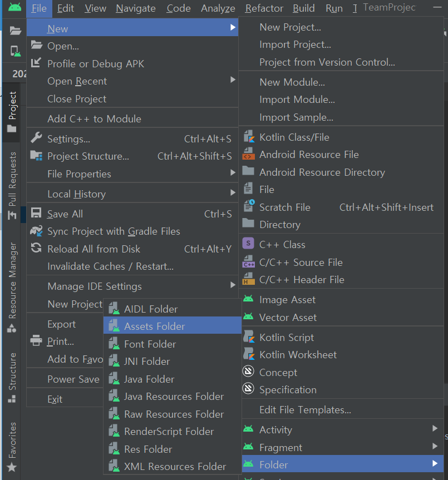Click the Open... folder icon
Screen dimensions: 448x480
pyautogui.click(x=36, y=45)
